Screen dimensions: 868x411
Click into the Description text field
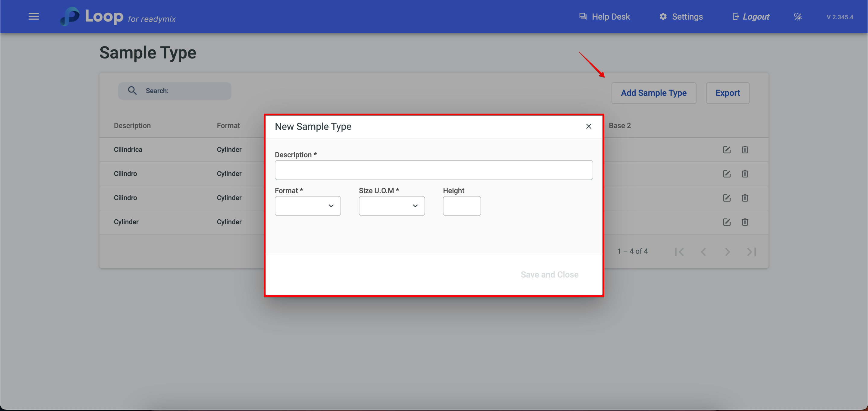point(433,170)
